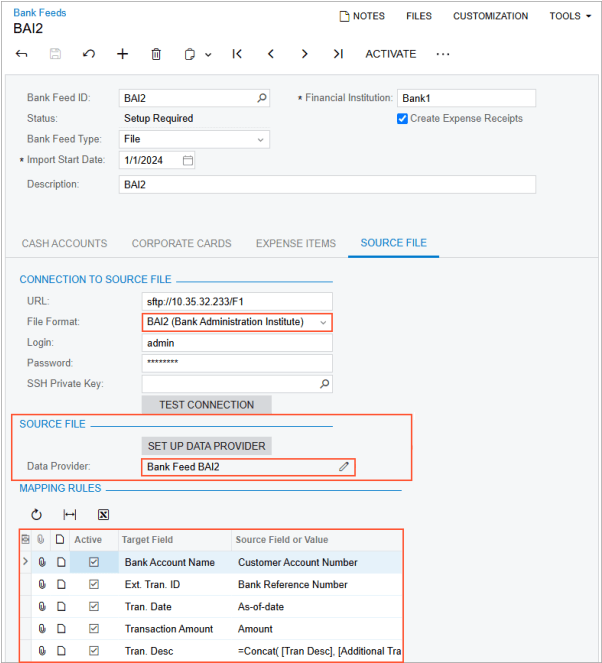The width and height of the screenshot is (602, 663).
Task: Toggle Active checkbox for Tran. Date row
Action: pyautogui.click(x=94, y=606)
